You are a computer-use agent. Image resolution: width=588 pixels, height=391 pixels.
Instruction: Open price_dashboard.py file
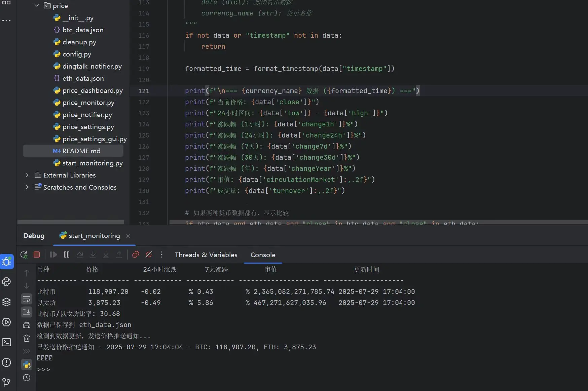coord(88,90)
